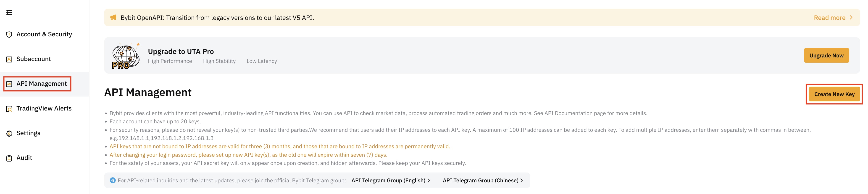The height and width of the screenshot is (194, 868).
Task: Open the Audit menu item
Action: click(24, 158)
